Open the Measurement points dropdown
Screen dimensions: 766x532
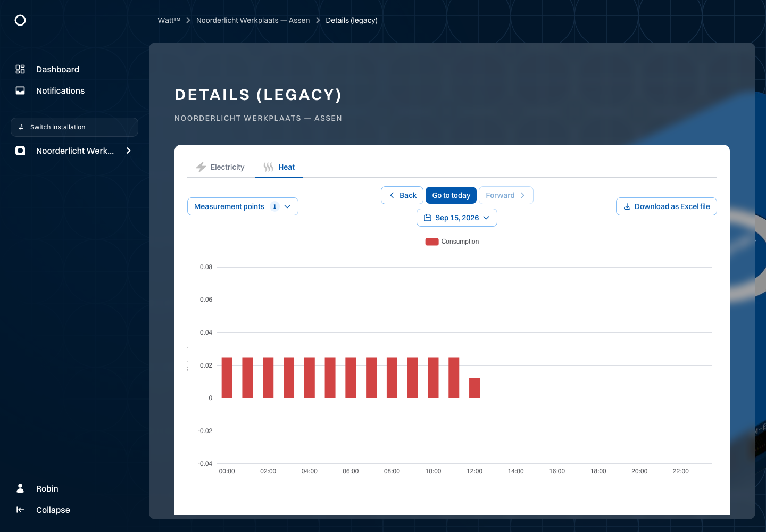point(243,206)
